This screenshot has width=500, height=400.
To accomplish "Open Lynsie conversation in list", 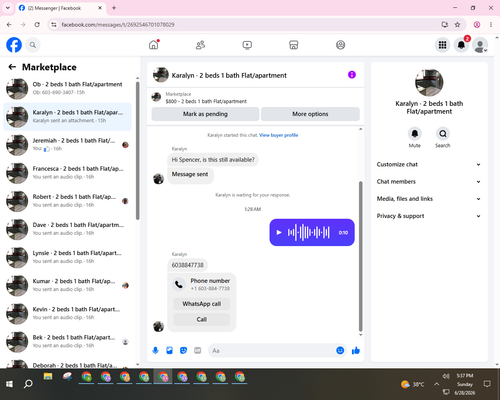I will 67,257.
